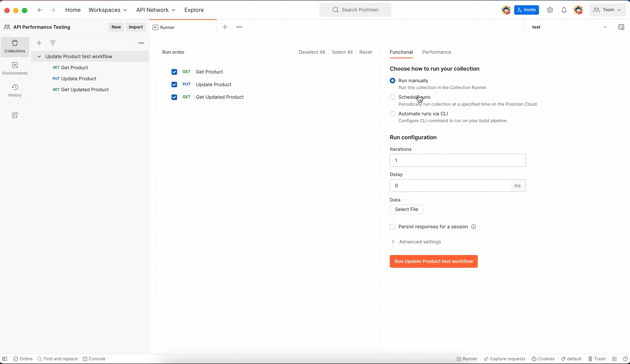Collapse Update Product test workflow collection
Image resolution: width=630 pixels, height=364 pixels.
(39, 56)
